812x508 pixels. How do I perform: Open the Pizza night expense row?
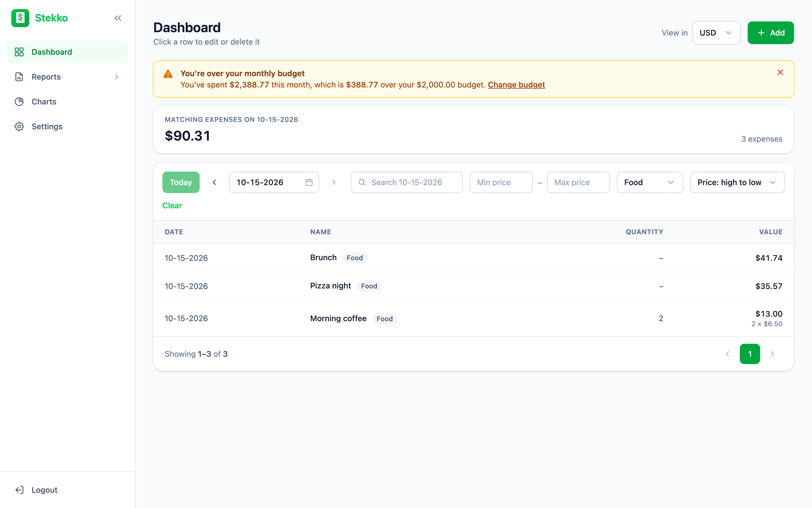[x=473, y=286]
